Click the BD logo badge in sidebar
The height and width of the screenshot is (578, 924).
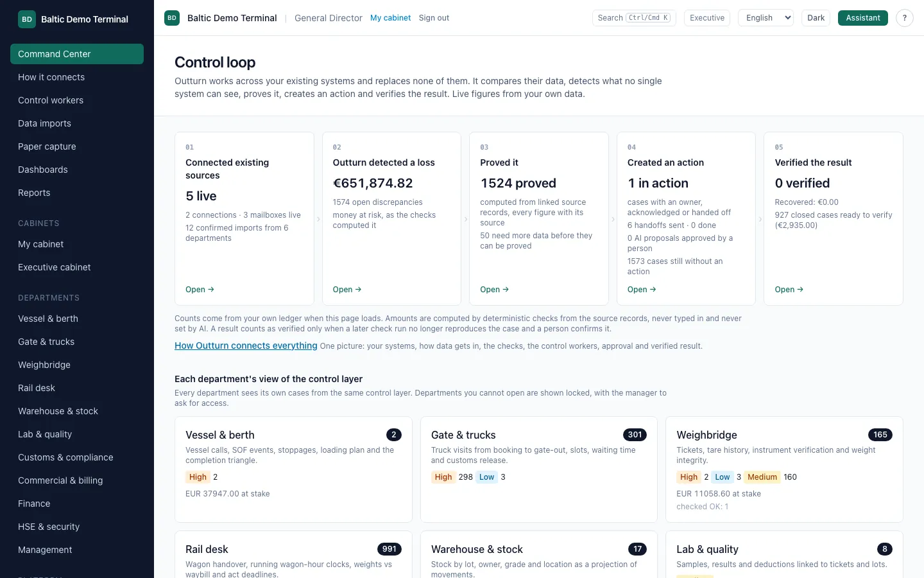point(27,19)
